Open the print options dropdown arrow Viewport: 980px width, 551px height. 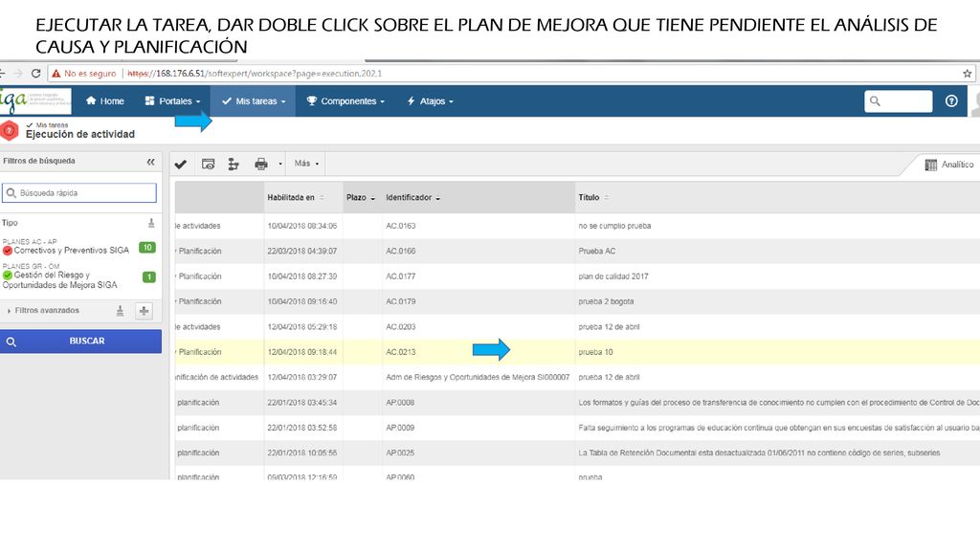point(280,165)
